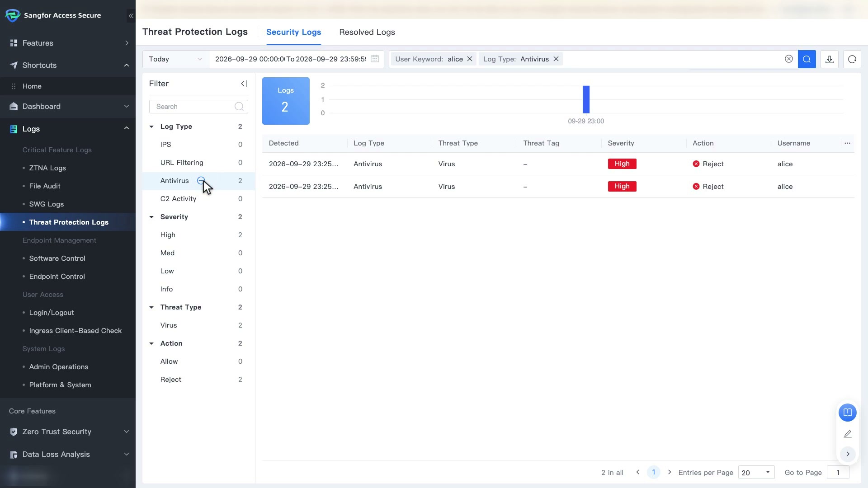Collapse the Severity filter group
This screenshot has height=488, width=868.
tap(151, 217)
